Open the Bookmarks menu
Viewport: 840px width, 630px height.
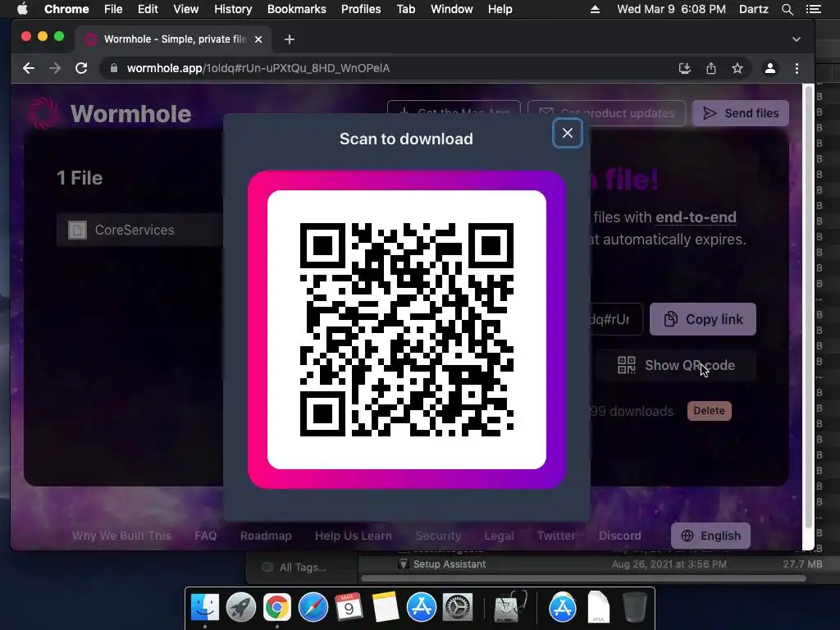(297, 9)
